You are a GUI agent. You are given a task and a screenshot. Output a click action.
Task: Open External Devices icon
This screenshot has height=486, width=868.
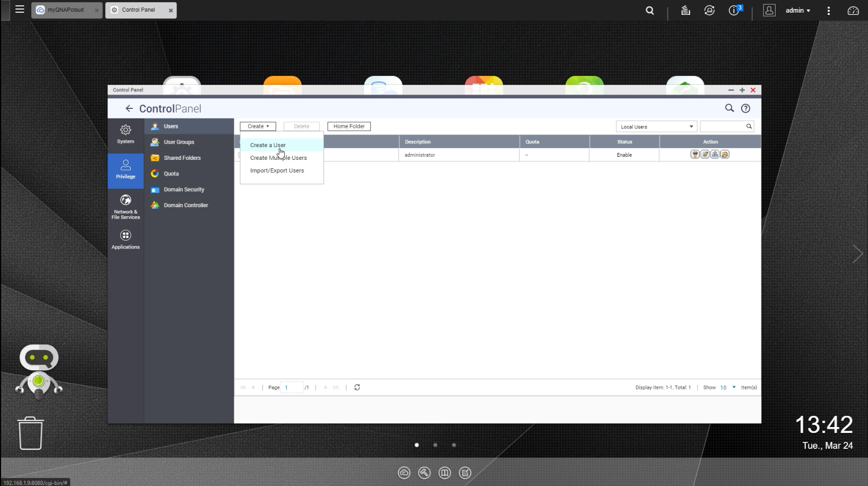pyautogui.click(x=709, y=10)
